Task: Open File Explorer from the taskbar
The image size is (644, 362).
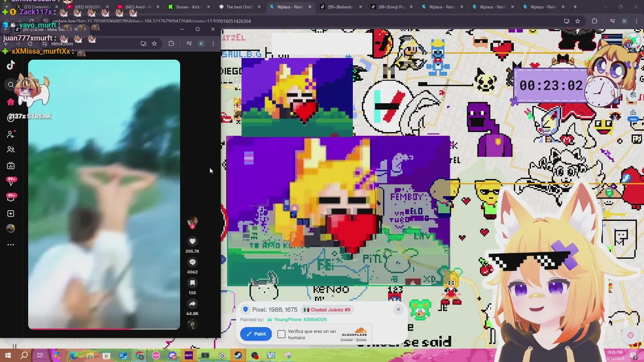Action: point(90,355)
